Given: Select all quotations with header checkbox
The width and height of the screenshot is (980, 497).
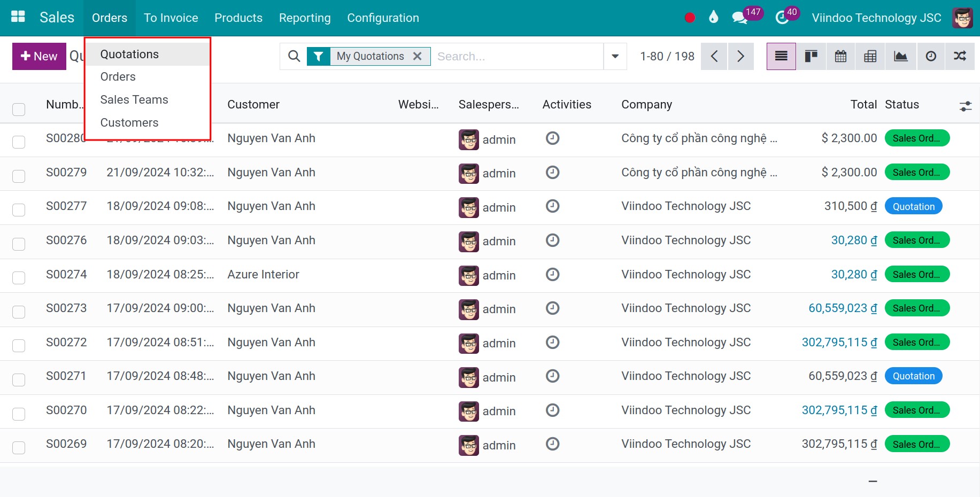Looking at the screenshot, I should coord(19,109).
